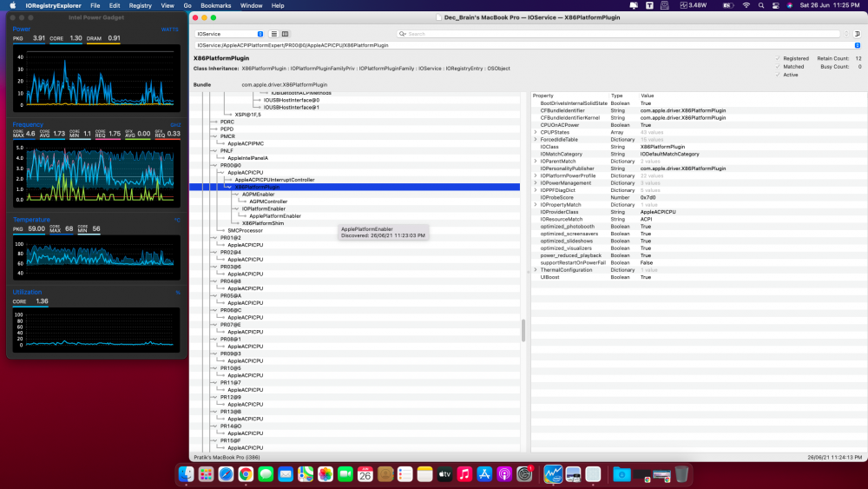868x489 pixels.
Task: Open Spotlight search in menu bar
Action: pos(761,5)
